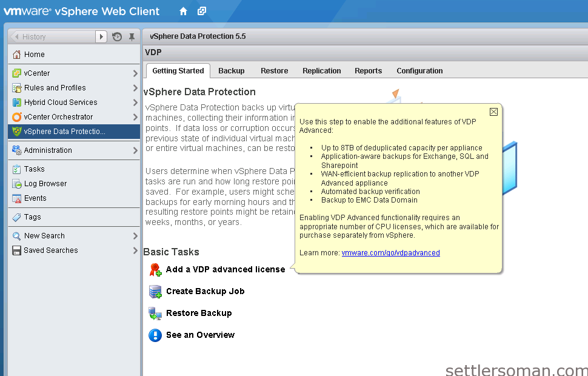Click the Basic Tasks heading
Image resolution: width=588 pixels, height=376 pixels.
coord(171,252)
